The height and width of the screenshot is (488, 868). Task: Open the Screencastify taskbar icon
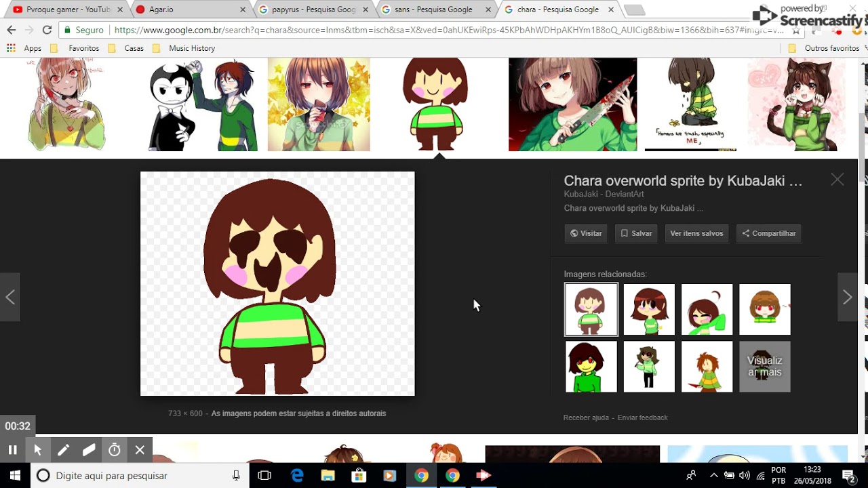484,475
